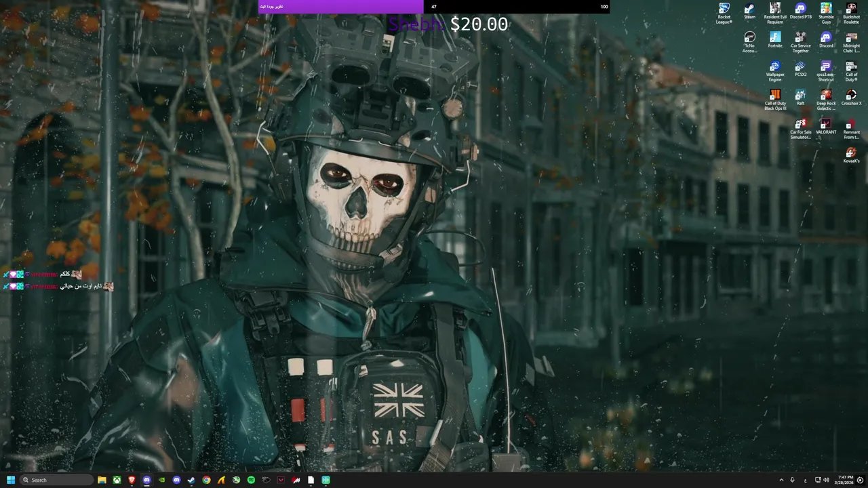Viewport: 868px width, 488px height.
Task: Open the Xbox app in taskbar
Action: point(117,480)
